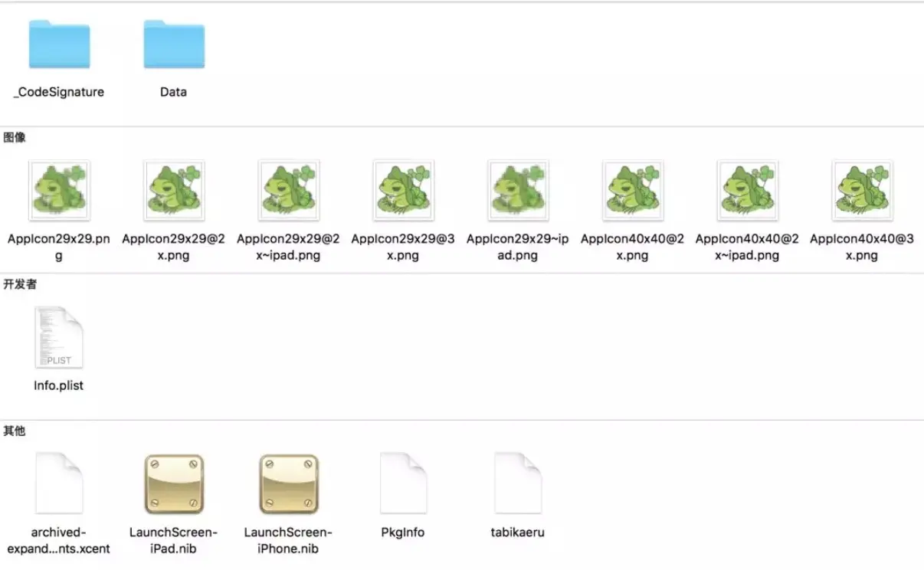Select the AppIcon40x40@2x.png frog thumbnail
Image resolution: width=924 pixels, height=570 pixels.
(633, 190)
